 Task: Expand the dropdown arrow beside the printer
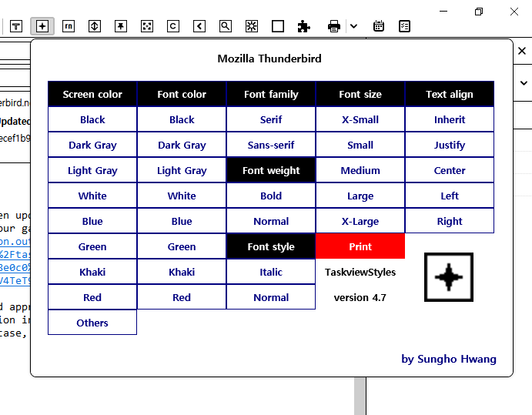tap(353, 26)
